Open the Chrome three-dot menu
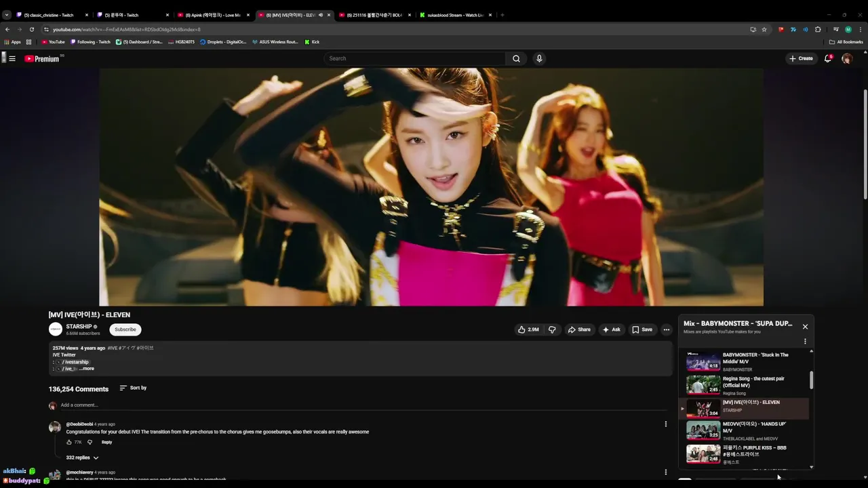 860,29
